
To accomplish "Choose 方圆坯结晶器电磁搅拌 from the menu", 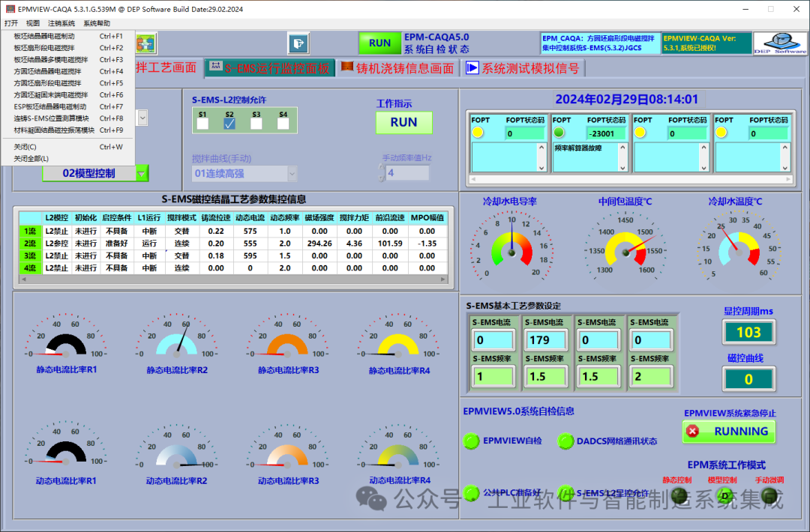I will [68, 71].
